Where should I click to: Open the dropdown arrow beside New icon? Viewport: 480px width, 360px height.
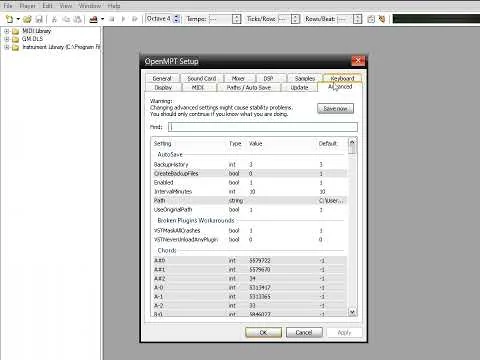18,19
